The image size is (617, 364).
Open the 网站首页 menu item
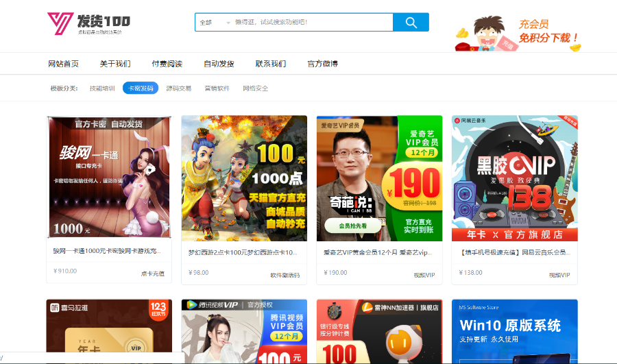63,64
